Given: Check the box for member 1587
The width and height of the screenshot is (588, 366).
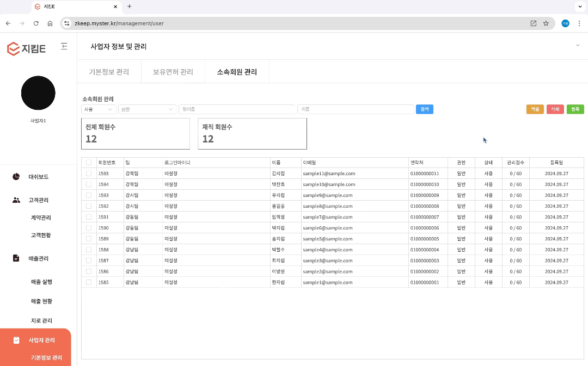Looking at the screenshot, I should tap(89, 260).
